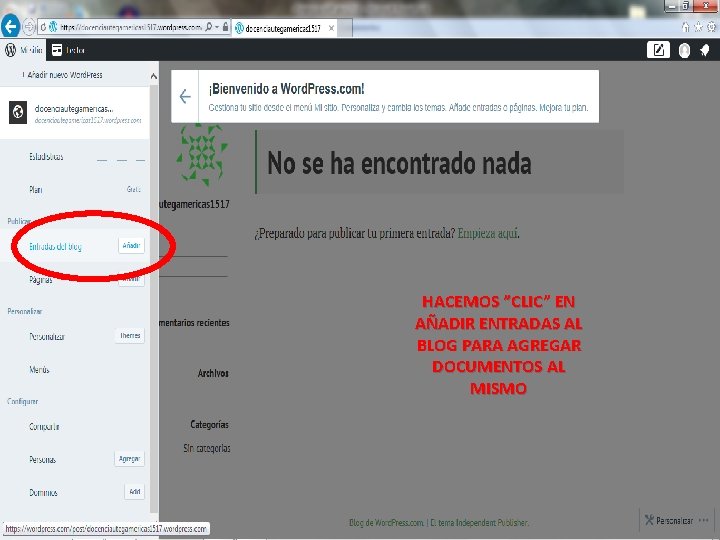Open Dominios in the sidebar
Image resolution: width=720 pixels, height=540 pixels.
pyautogui.click(x=43, y=493)
